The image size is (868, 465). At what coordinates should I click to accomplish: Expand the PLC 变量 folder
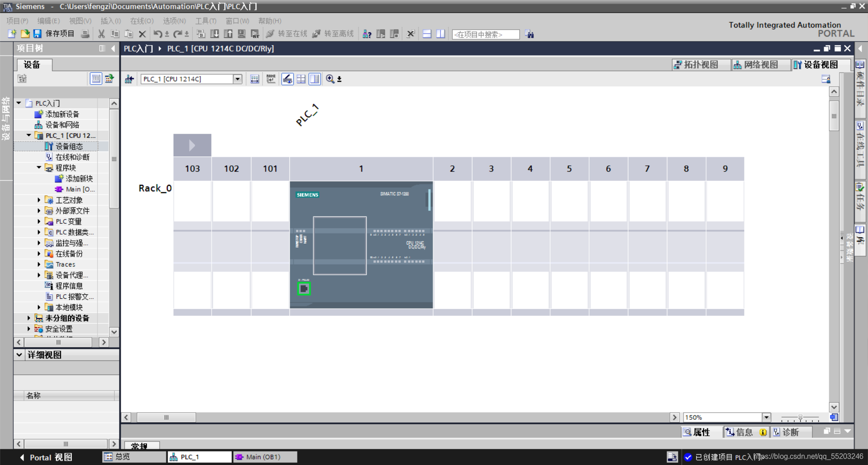point(39,221)
